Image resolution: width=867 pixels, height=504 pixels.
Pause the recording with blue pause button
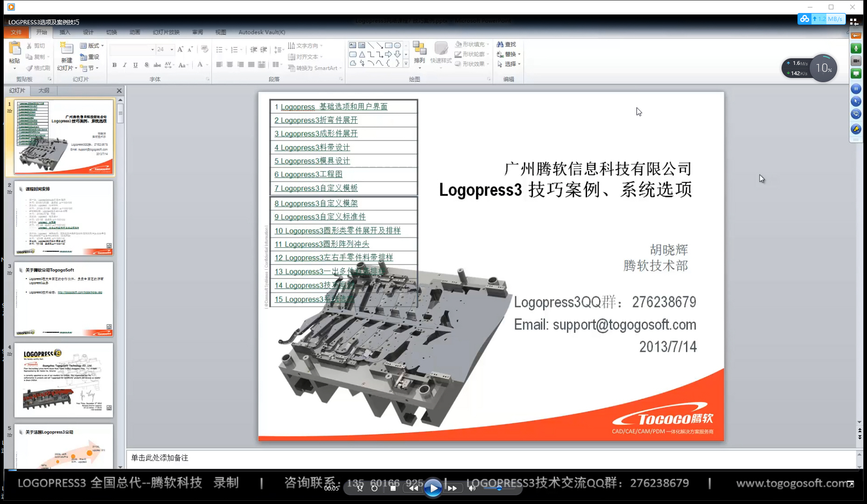[856, 89]
